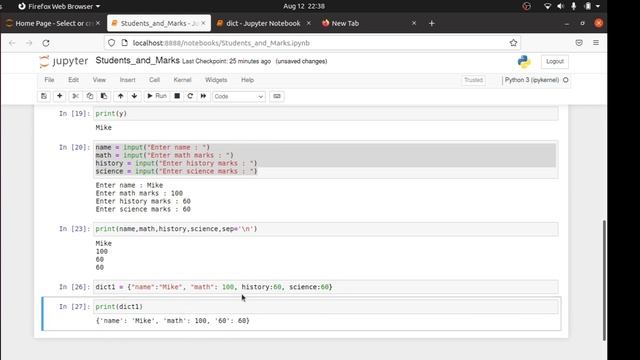640x360 pixels.
Task: Open the Cell menu
Action: point(154,80)
